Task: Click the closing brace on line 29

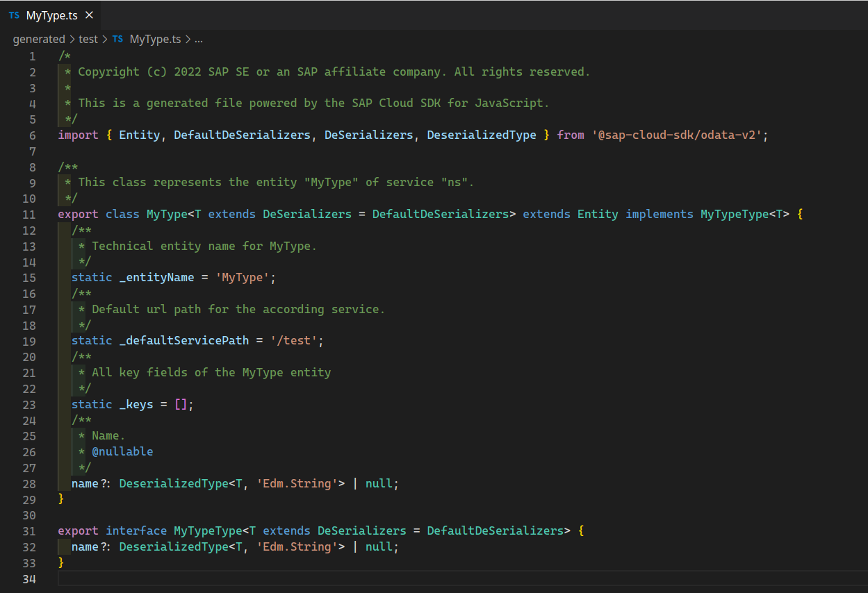Action: [61, 499]
